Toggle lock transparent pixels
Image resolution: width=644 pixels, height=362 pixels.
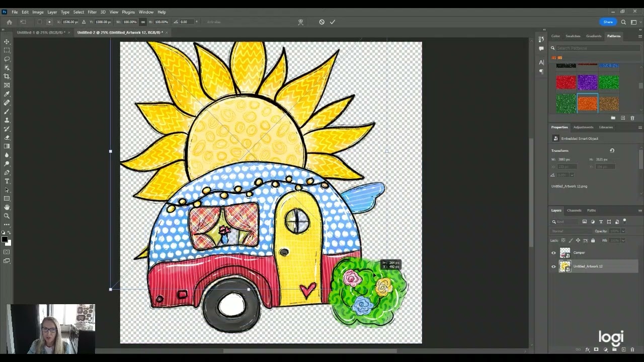click(x=563, y=240)
